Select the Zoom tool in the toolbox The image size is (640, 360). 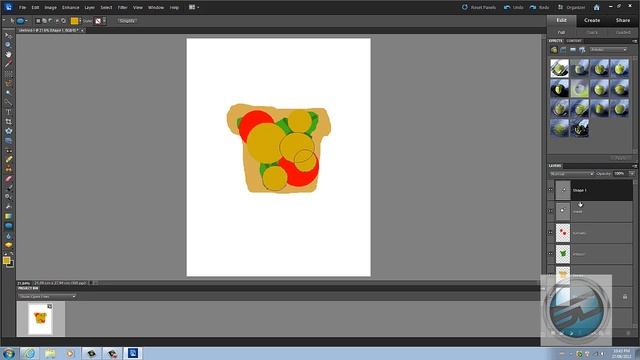tap(8, 44)
